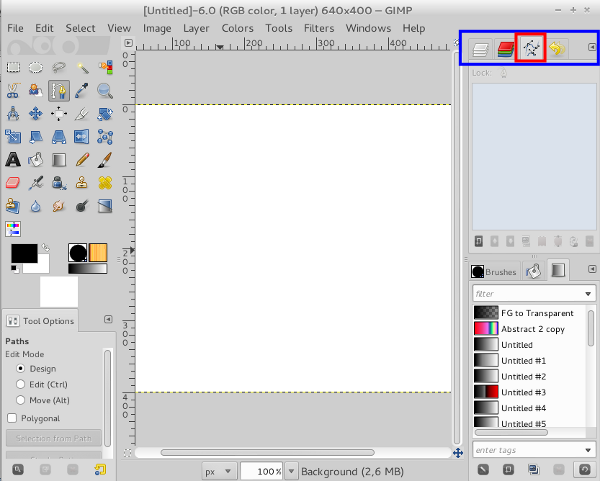Switch to the Channels tab
Viewport: 600px width, 481px height.
point(505,49)
